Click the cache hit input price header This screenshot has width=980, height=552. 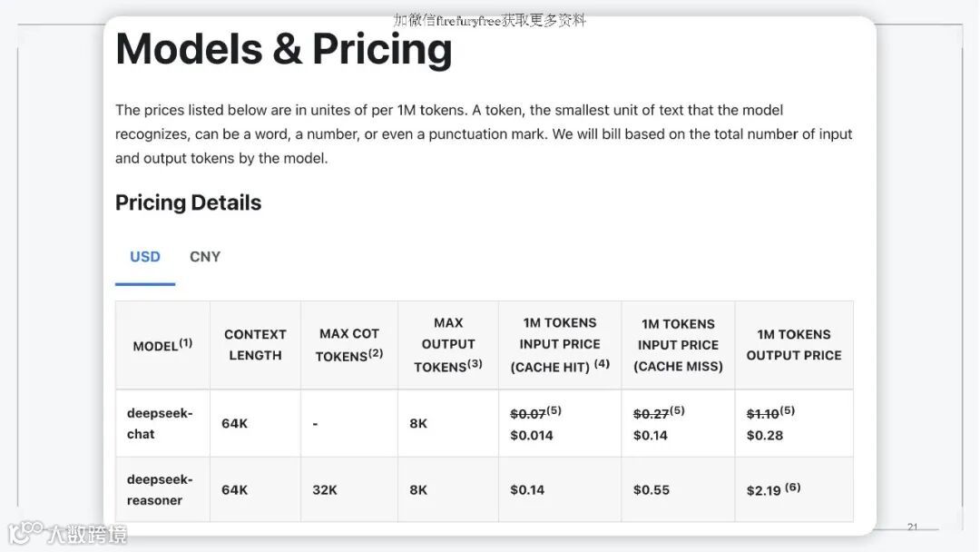click(x=559, y=345)
